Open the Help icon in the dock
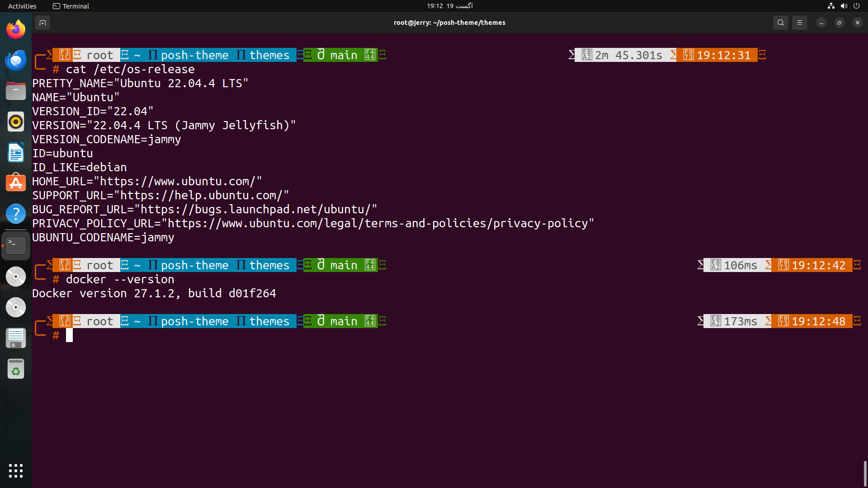The width and height of the screenshot is (868, 488). click(16, 214)
